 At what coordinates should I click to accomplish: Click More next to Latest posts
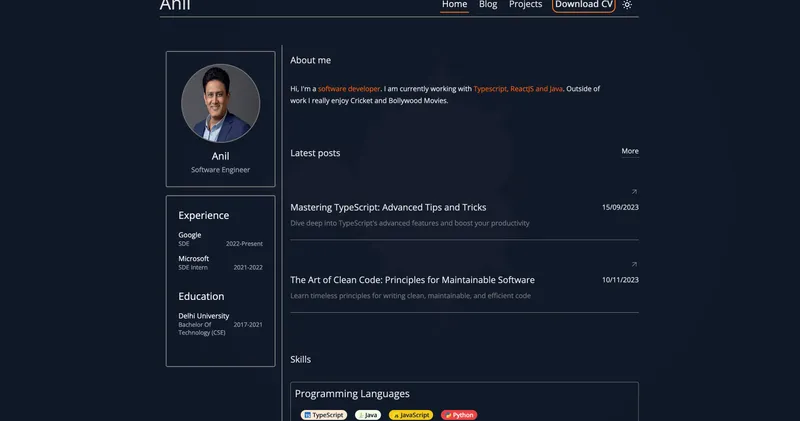click(x=630, y=152)
